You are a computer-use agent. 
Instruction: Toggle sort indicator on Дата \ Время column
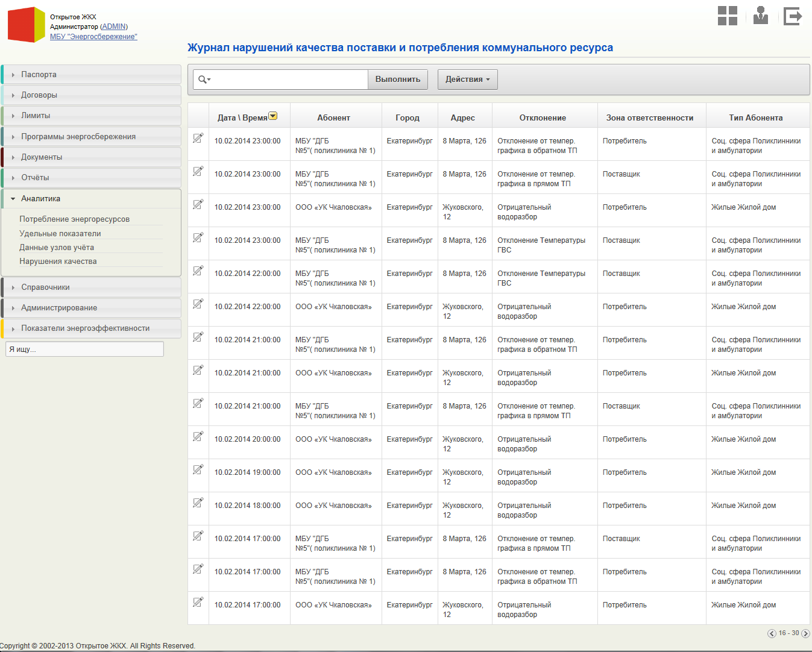click(x=273, y=116)
